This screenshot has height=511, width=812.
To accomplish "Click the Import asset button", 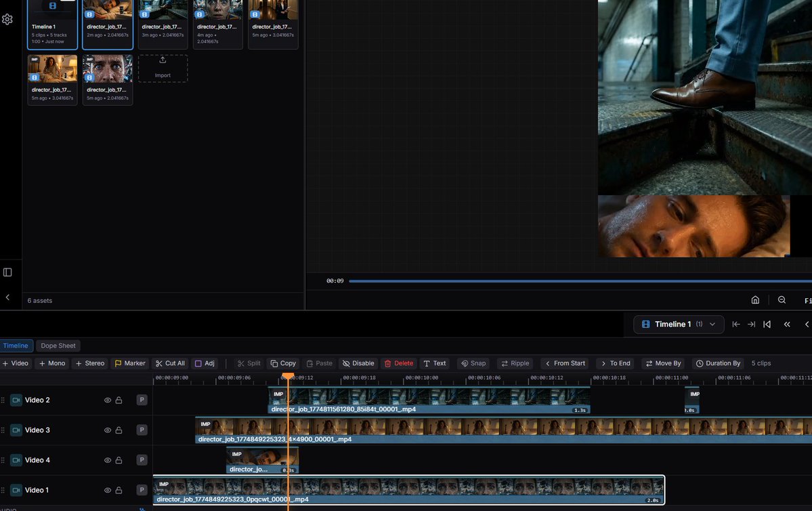I will 163,68.
